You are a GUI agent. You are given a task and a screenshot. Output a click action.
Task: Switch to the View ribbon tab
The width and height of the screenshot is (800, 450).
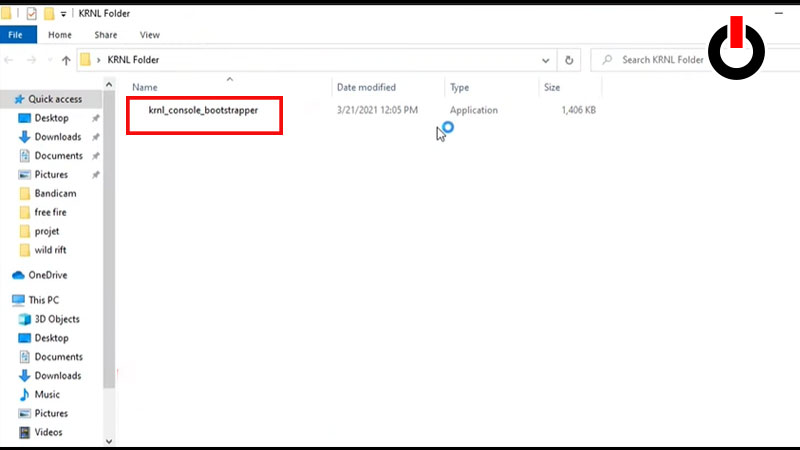coord(149,35)
